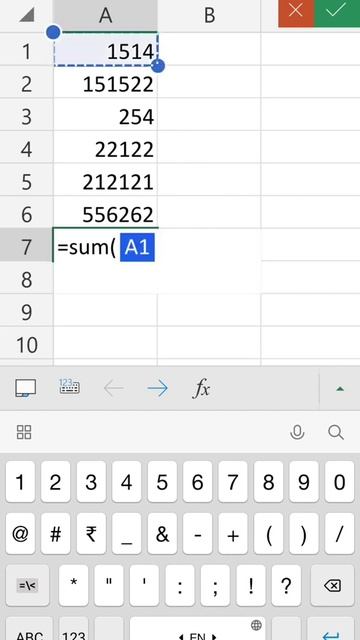Select row 1 header
The height and width of the screenshot is (640, 360).
tap(27, 51)
